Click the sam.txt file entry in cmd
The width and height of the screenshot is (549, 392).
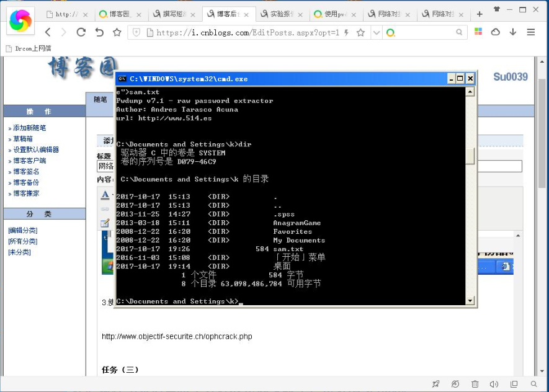tap(288, 249)
